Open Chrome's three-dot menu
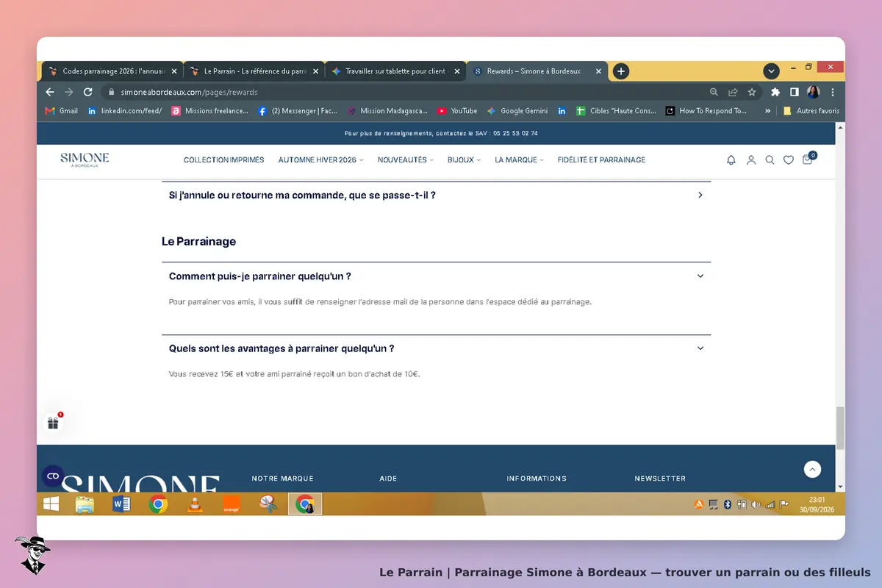 (833, 93)
